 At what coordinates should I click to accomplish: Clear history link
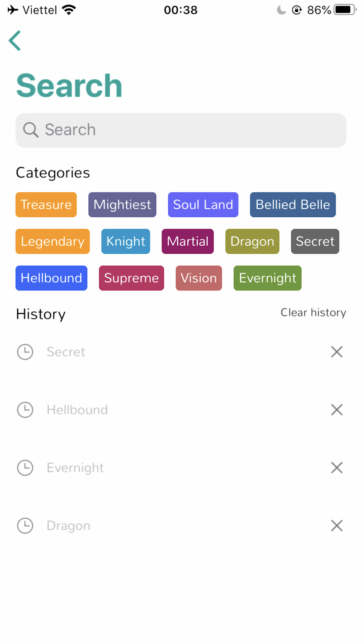click(313, 313)
